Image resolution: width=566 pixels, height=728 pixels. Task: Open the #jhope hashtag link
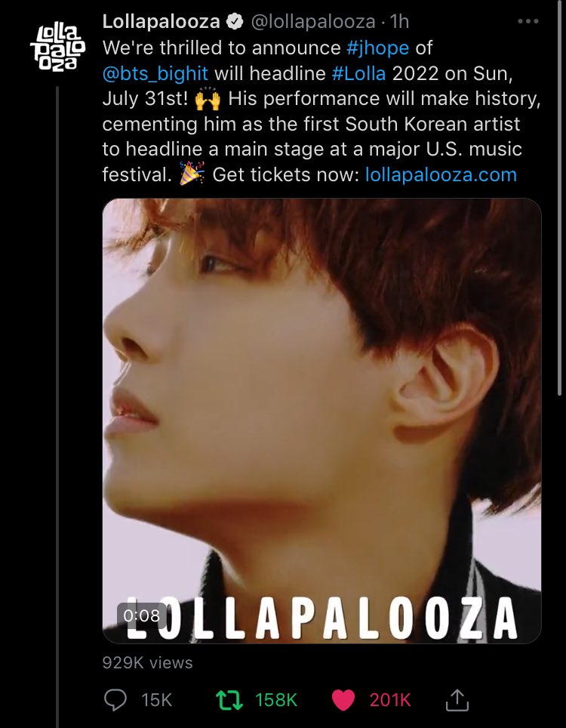click(377, 48)
